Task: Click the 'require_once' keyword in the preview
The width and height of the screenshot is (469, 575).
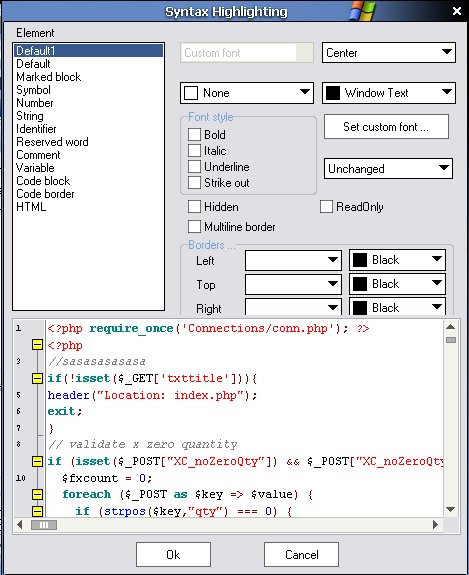Action: pyautogui.click(x=131, y=328)
